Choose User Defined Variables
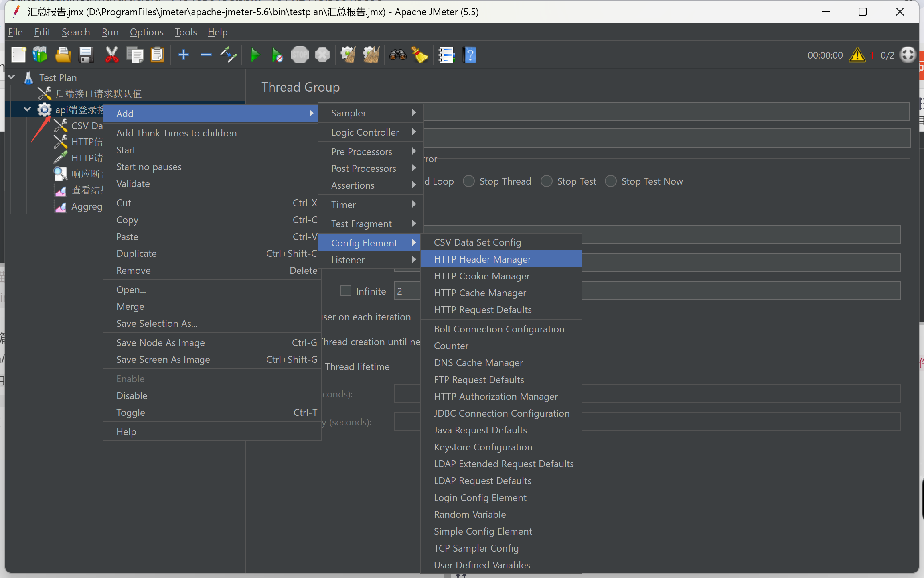The image size is (924, 578). tap(501, 565)
